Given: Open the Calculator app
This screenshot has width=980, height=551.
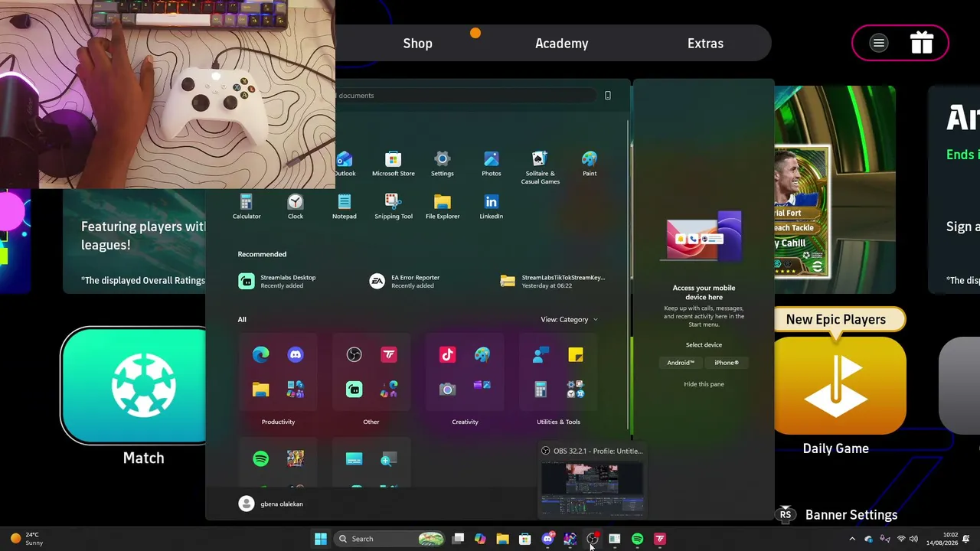Looking at the screenshot, I should (247, 207).
